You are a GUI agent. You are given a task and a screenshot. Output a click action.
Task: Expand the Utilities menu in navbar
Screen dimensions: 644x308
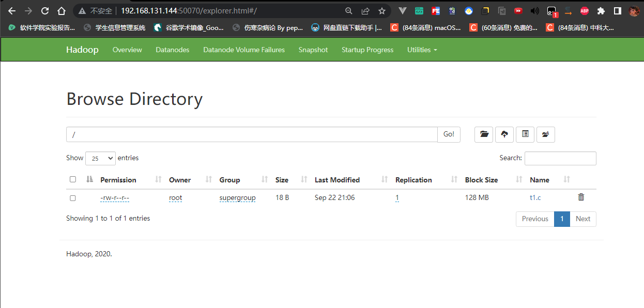pyautogui.click(x=422, y=50)
